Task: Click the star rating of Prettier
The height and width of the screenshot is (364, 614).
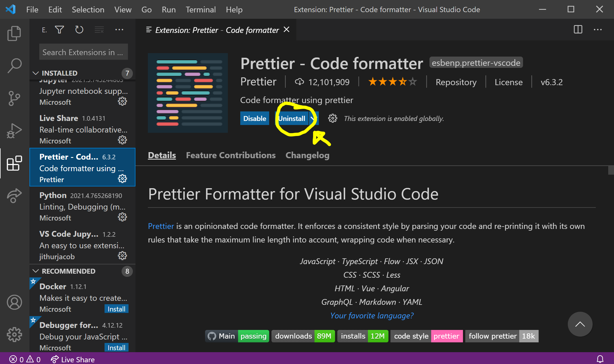Action: 392,82
